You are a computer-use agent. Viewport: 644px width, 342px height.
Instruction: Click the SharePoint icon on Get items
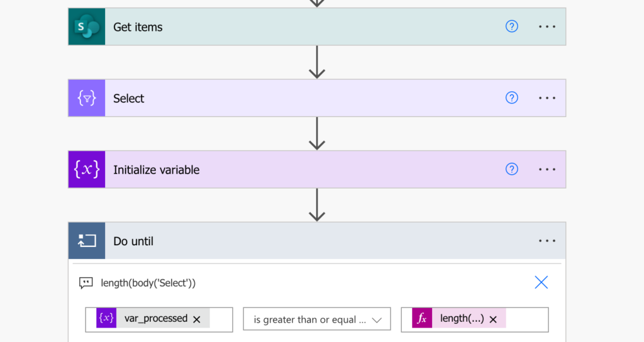87,26
